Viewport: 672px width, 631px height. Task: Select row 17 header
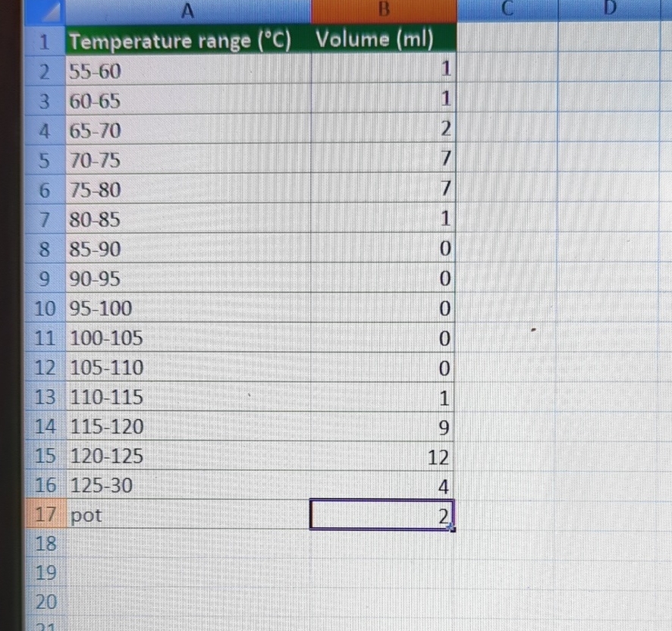44,515
